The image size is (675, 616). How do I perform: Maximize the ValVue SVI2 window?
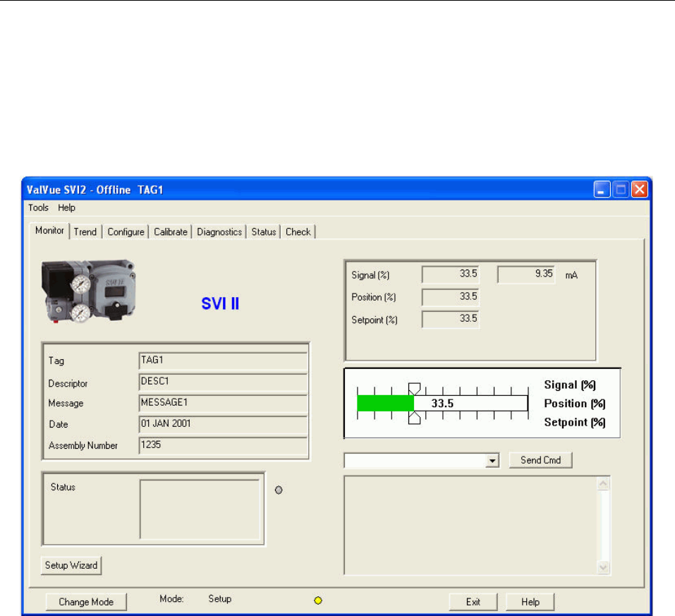pos(621,189)
